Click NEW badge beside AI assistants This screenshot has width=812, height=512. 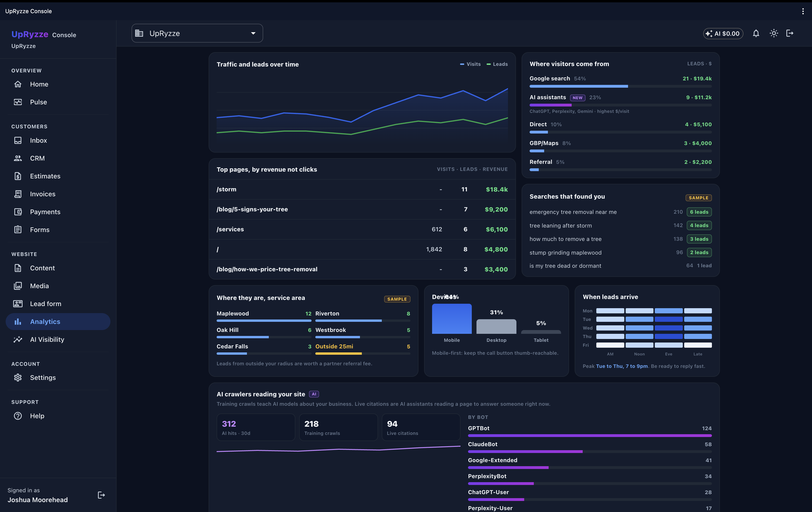pos(578,98)
